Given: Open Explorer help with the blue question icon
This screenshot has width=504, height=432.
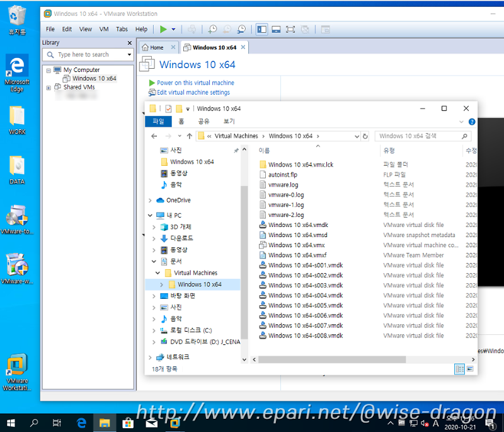Looking at the screenshot, I should click(x=472, y=122).
